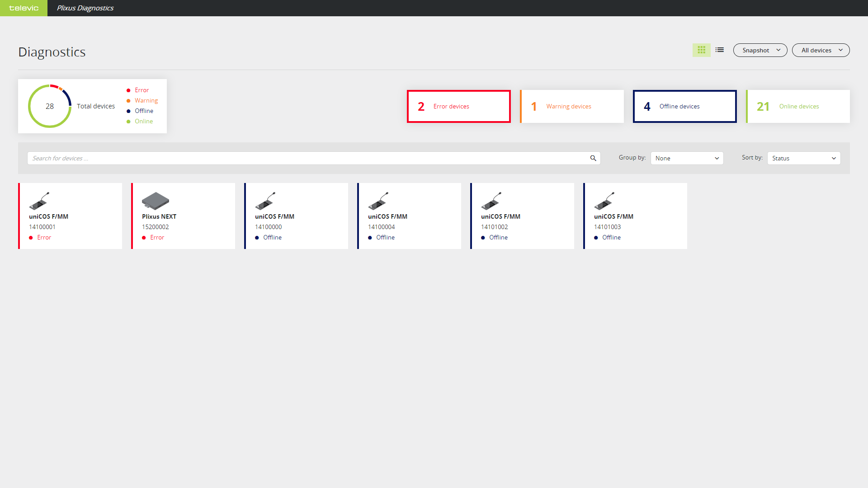Image resolution: width=868 pixels, height=488 pixels.
Task: Expand the Group by dropdown
Action: [x=687, y=158]
